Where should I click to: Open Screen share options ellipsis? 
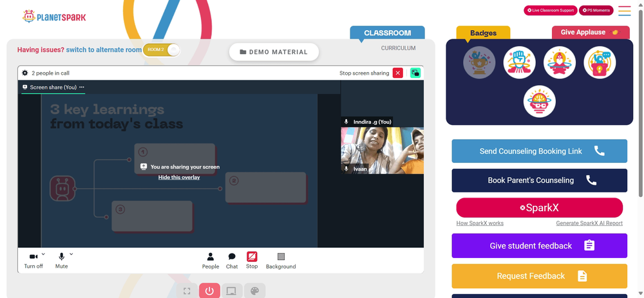(x=82, y=87)
